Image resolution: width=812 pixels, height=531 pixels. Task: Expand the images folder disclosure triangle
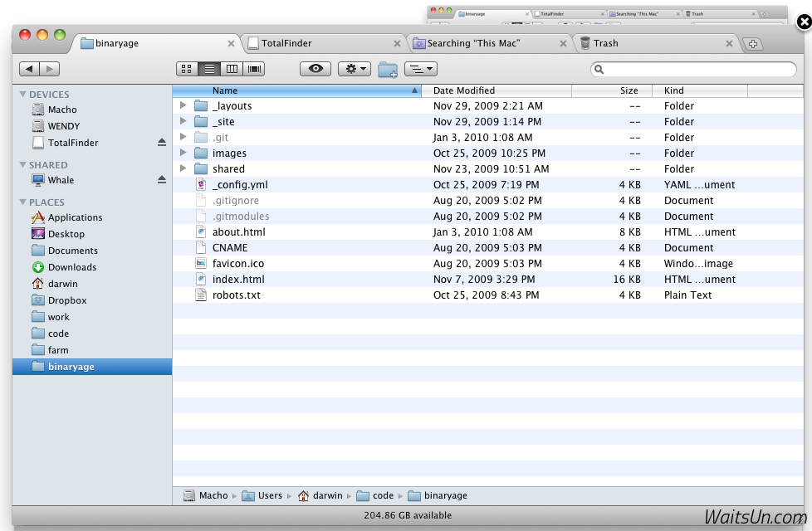point(183,153)
